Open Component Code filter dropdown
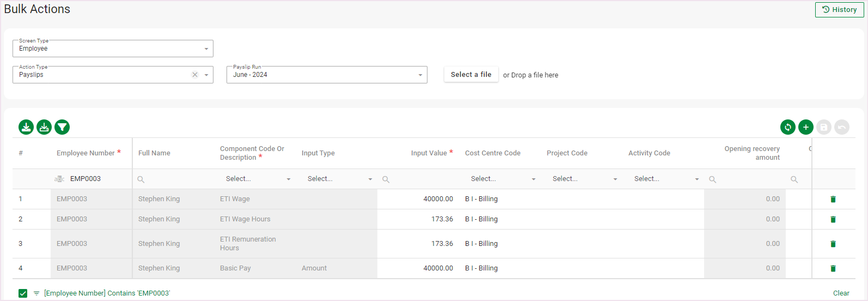 (288, 179)
